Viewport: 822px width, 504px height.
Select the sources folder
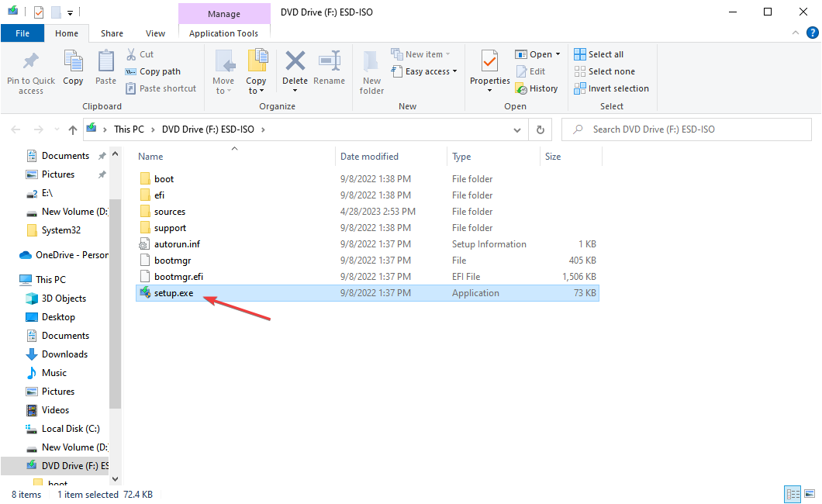coord(367,211)
